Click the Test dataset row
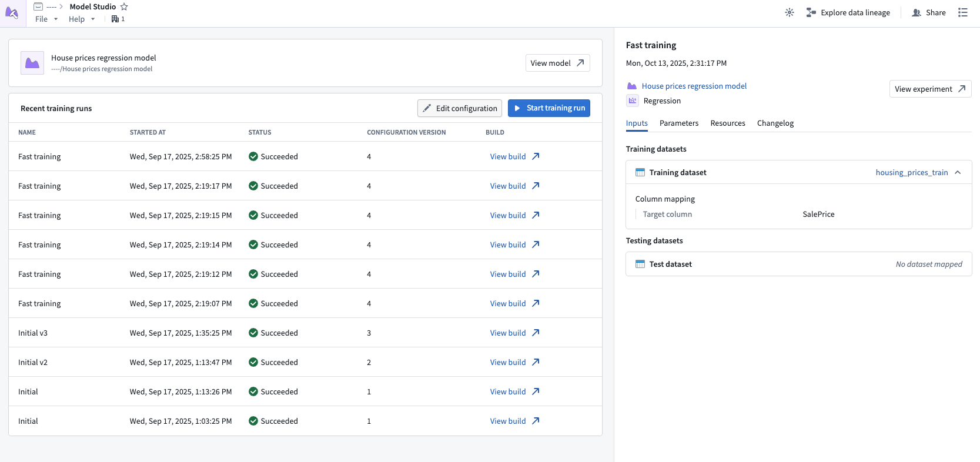Image resolution: width=980 pixels, height=462 pixels. [799, 264]
